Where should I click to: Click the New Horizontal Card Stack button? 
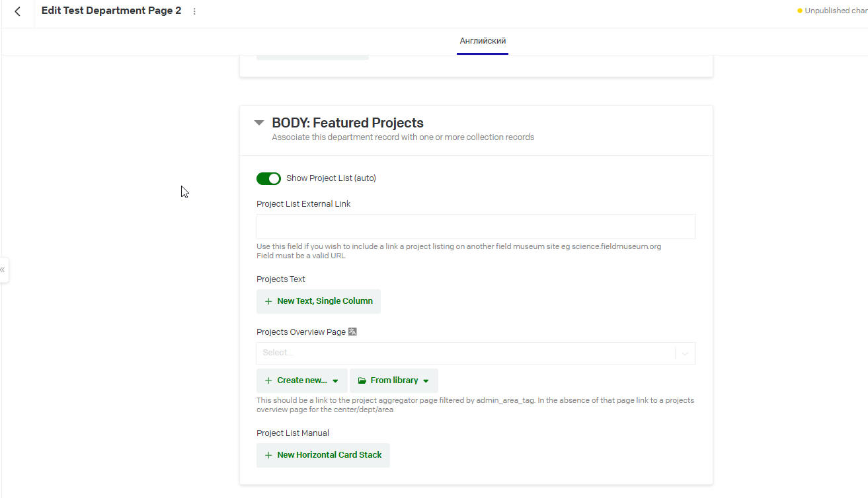pos(323,455)
